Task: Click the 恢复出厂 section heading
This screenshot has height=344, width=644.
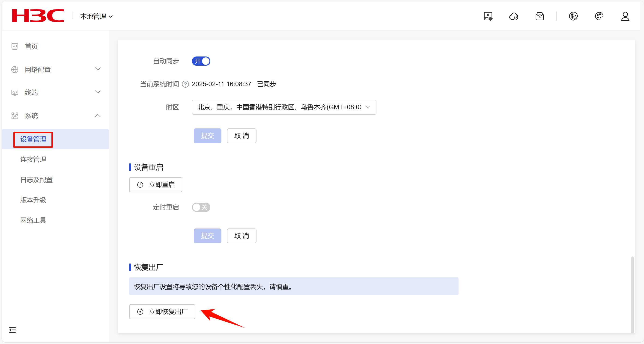Action: pos(148,267)
